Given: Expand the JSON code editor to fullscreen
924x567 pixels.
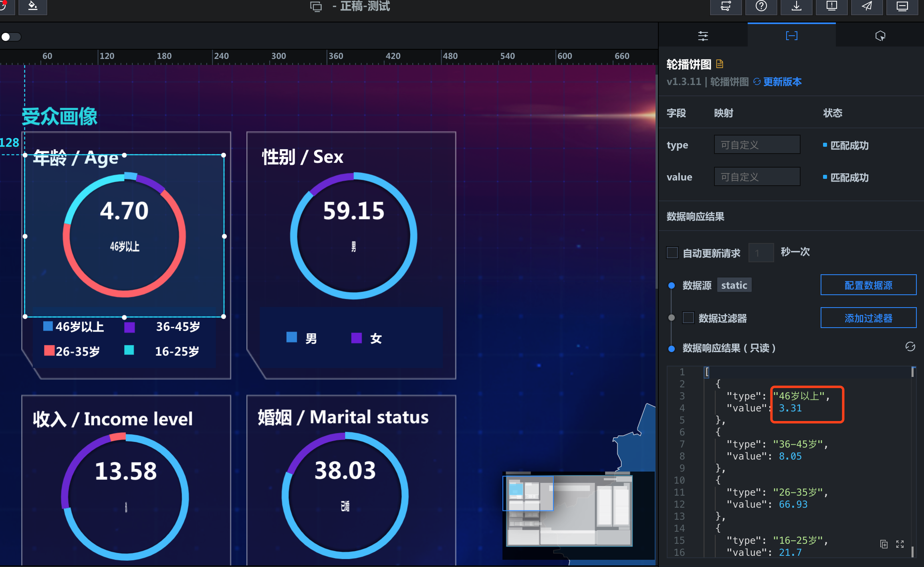Looking at the screenshot, I should coord(900,544).
